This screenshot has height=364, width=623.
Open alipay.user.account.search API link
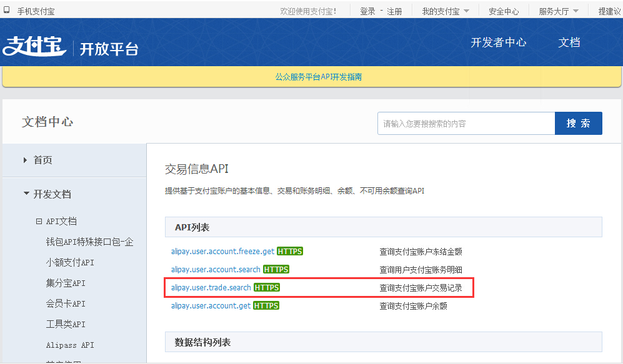pyautogui.click(x=216, y=270)
